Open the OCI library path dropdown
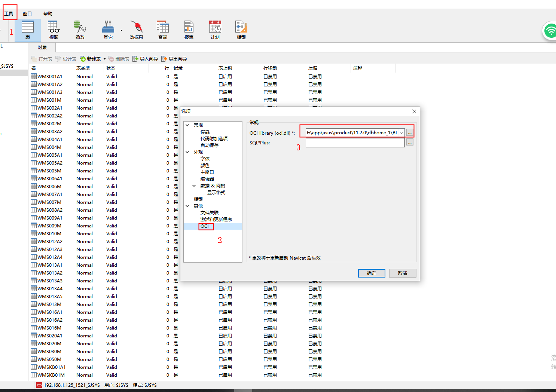Screen dimensions: 556x392 point(401,132)
